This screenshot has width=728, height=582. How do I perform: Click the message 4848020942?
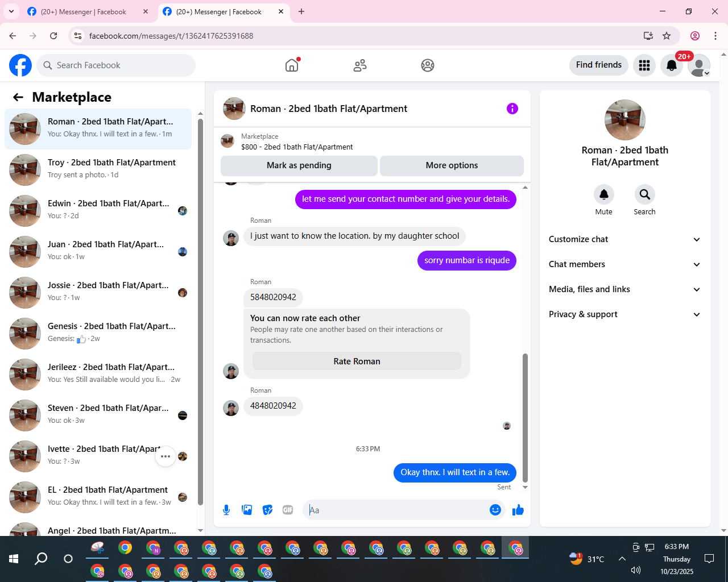(273, 406)
